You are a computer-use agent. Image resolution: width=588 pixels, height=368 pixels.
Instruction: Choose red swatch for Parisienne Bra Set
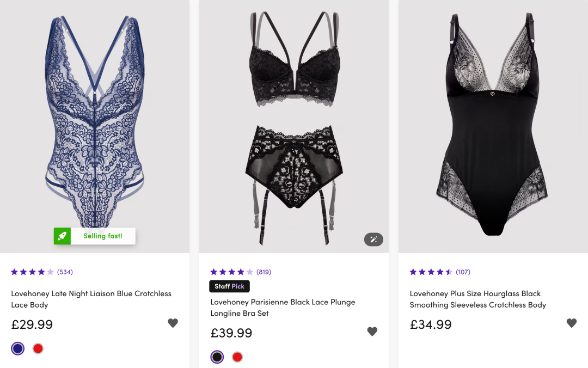tap(237, 357)
